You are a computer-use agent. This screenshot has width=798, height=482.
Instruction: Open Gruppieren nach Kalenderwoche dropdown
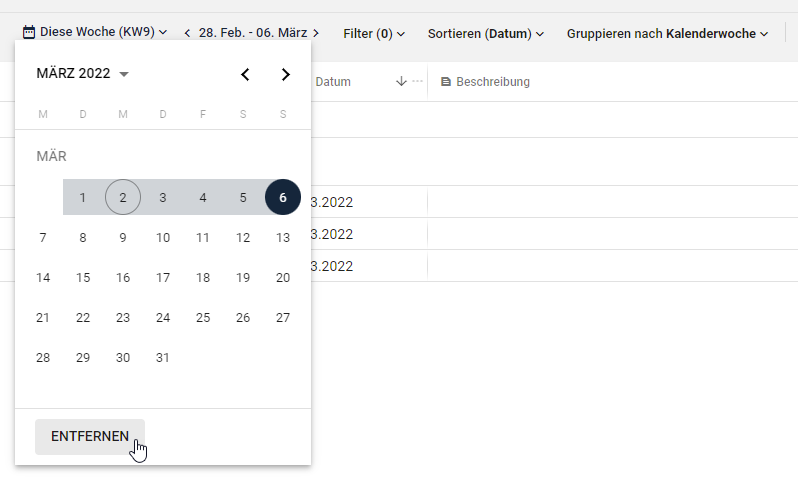[667, 34]
